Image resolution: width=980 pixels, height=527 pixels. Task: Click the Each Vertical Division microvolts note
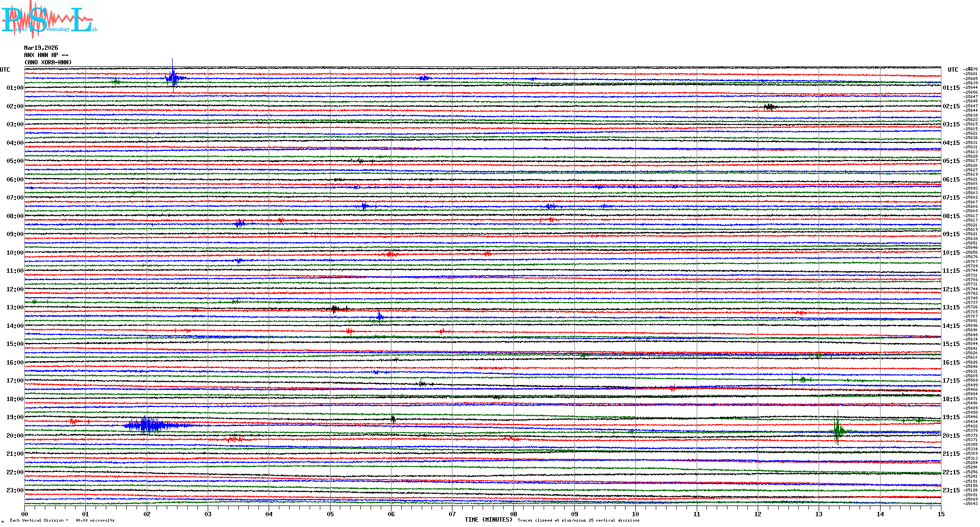(62, 520)
